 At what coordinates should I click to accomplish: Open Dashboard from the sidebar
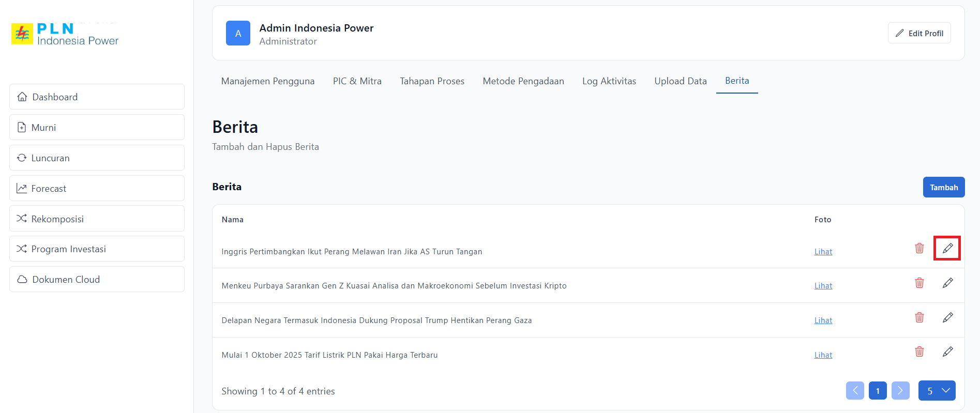97,97
